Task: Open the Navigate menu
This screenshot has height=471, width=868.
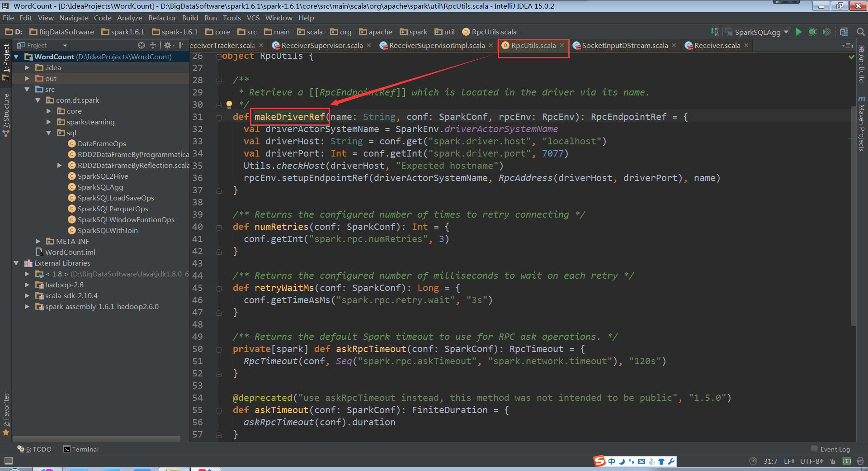Action: (x=74, y=18)
